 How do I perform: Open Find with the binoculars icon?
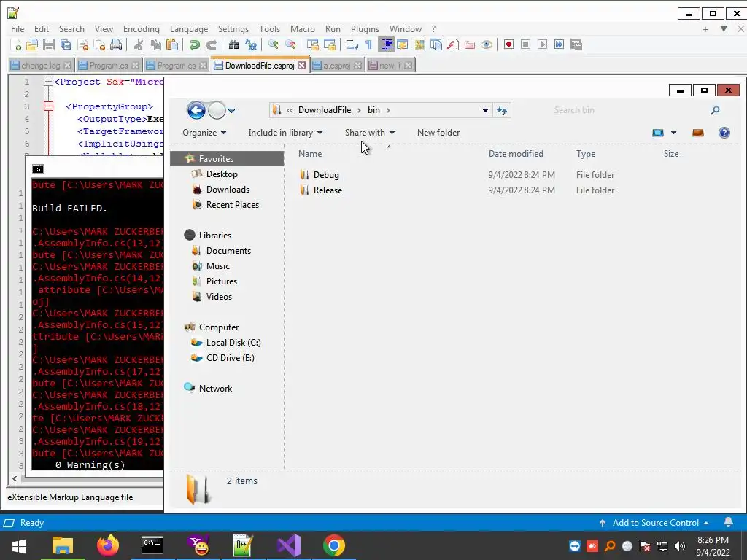233,44
